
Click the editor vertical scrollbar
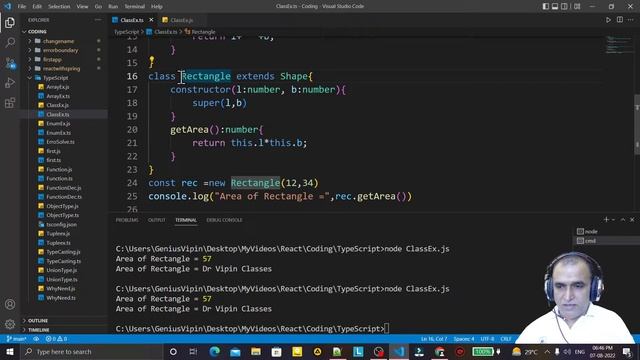[637, 124]
